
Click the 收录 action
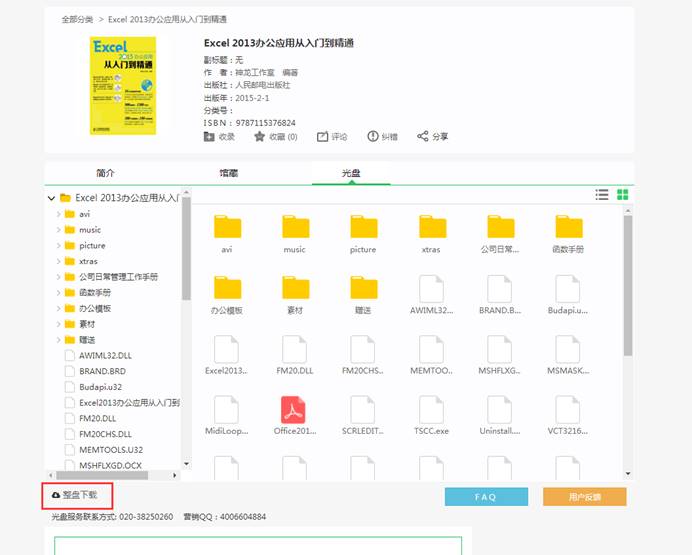coord(219,137)
